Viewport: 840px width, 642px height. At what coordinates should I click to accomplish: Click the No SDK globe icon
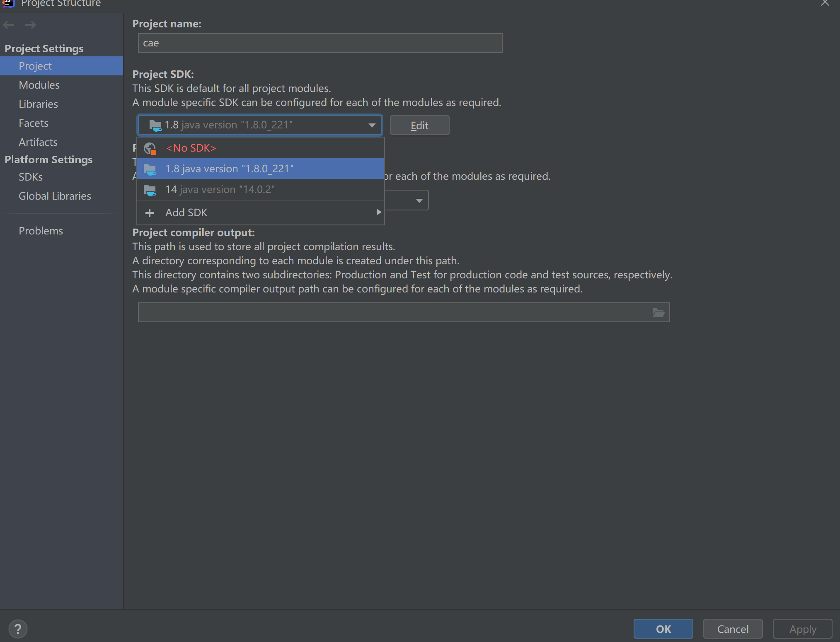pyautogui.click(x=150, y=148)
